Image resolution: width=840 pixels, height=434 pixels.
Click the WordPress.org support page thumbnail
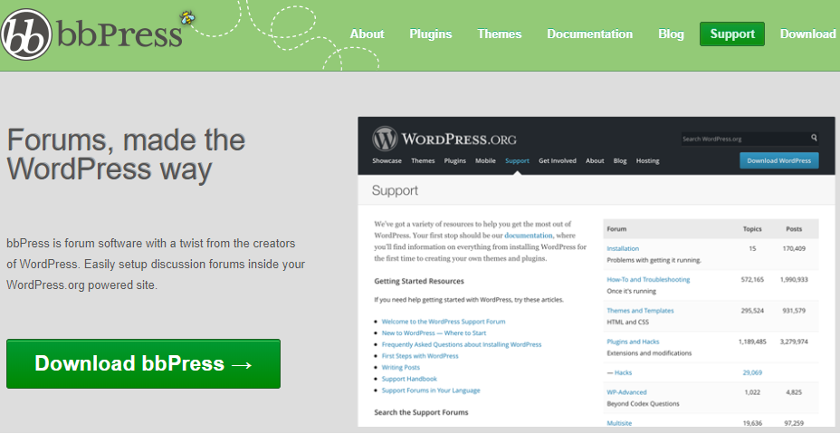click(x=596, y=272)
